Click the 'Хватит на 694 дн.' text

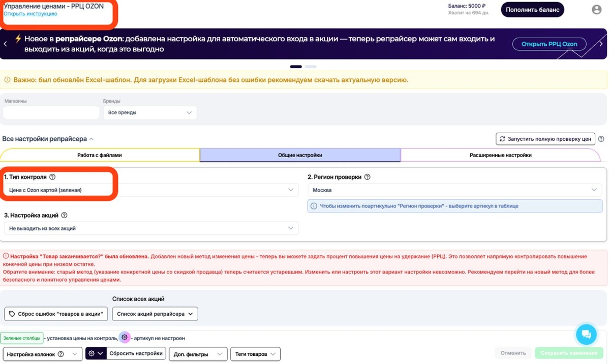pyautogui.click(x=469, y=13)
